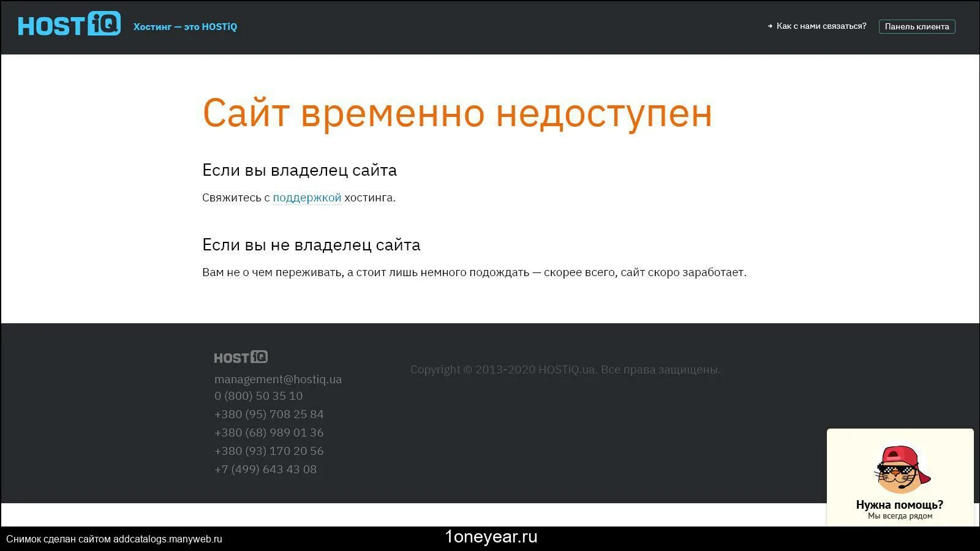Click the 'Сайт временно недоступен' heading
This screenshot has height=551, width=980.
[458, 113]
